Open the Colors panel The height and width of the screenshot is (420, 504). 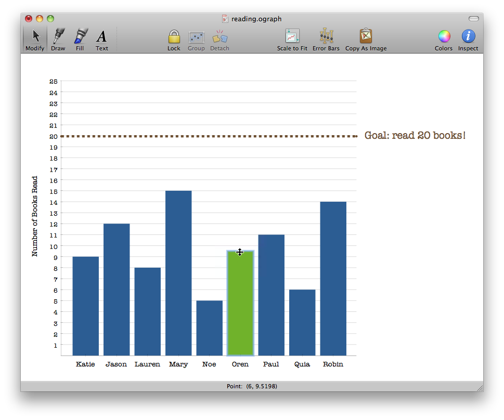pos(444,37)
